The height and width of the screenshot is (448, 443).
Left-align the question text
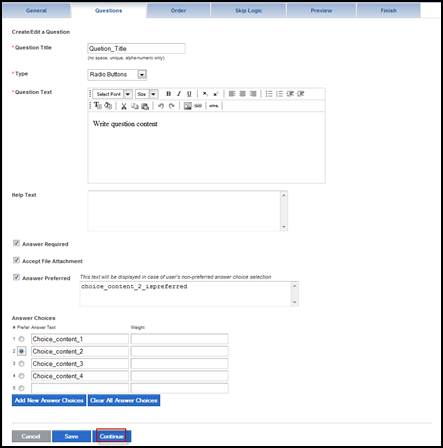coord(232,94)
